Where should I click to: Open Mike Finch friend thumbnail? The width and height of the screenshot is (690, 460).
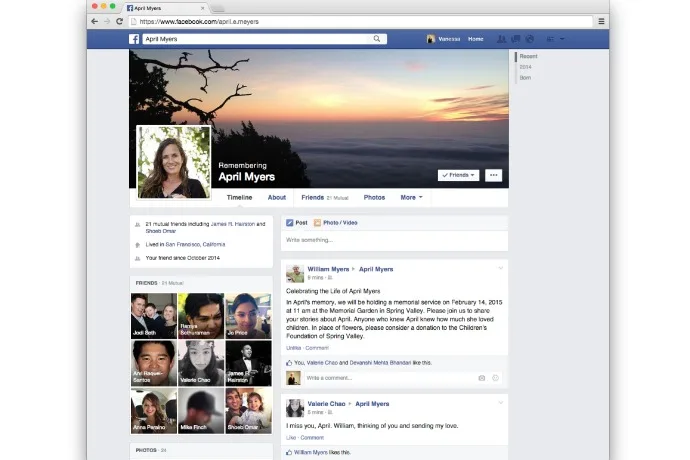tap(201, 411)
